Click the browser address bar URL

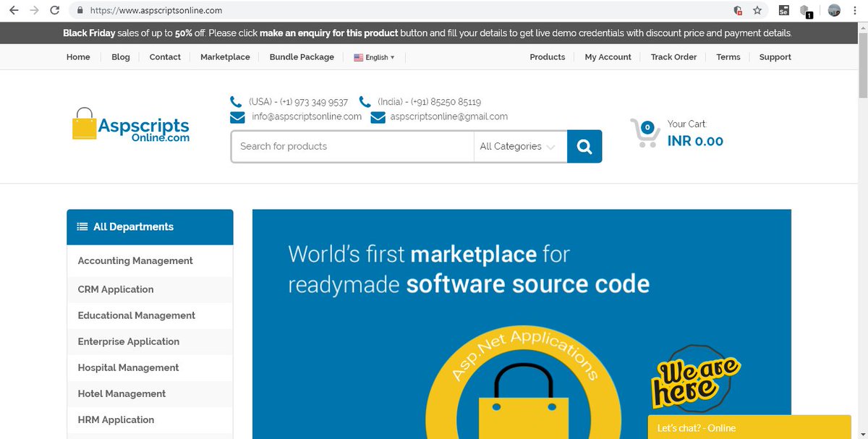pyautogui.click(x=156, y=11)
